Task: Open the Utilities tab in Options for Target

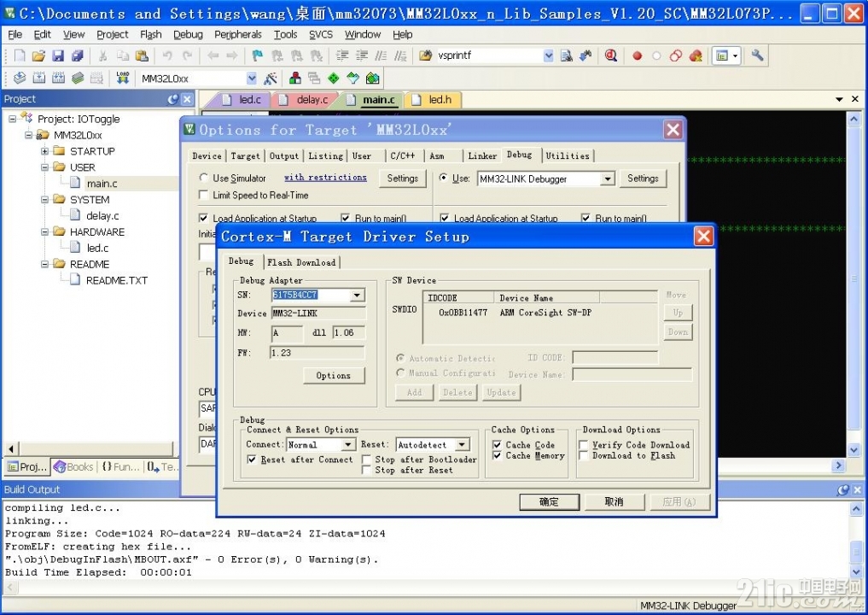Action: (568, 155)
